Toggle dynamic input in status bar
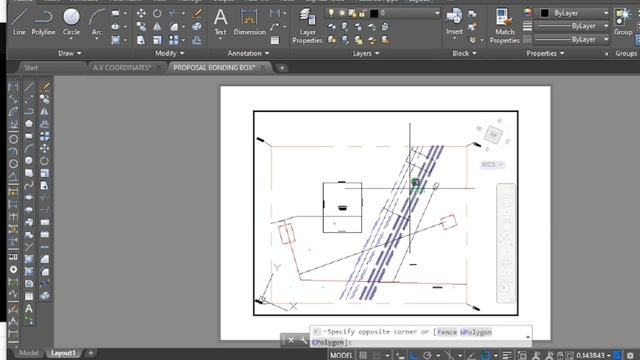The height and width of the screenshot is (360, 640). [400, 356]
